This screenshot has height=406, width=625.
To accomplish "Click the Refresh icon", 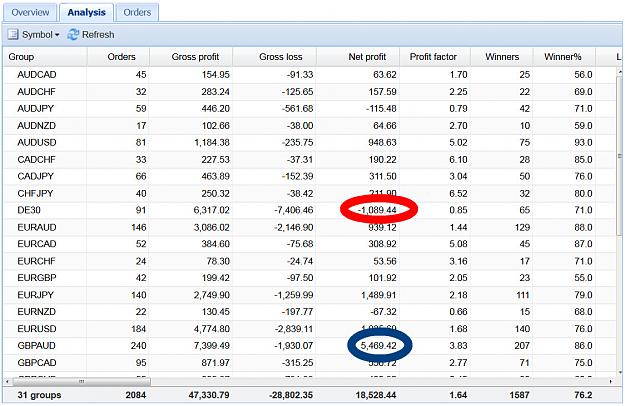I will coord(73,35).
